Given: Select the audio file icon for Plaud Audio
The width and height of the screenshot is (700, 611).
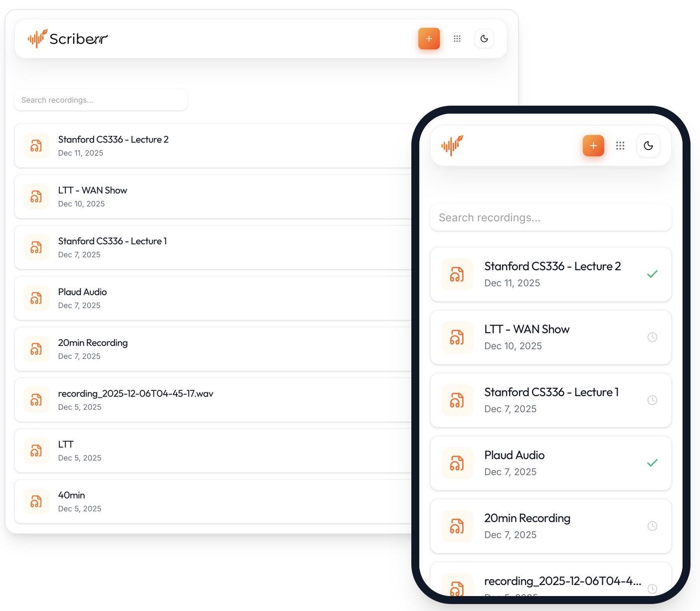Looking at the screenshot, I should tap(36, 298).
